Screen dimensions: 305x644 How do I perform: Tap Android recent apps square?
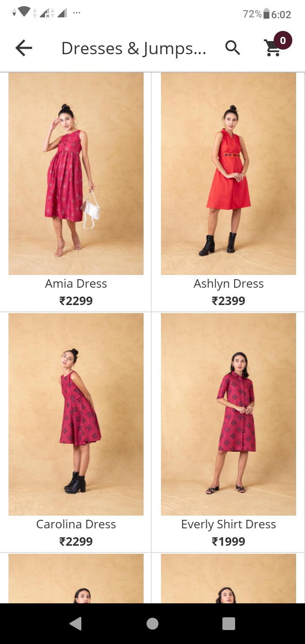click(229, 623)
